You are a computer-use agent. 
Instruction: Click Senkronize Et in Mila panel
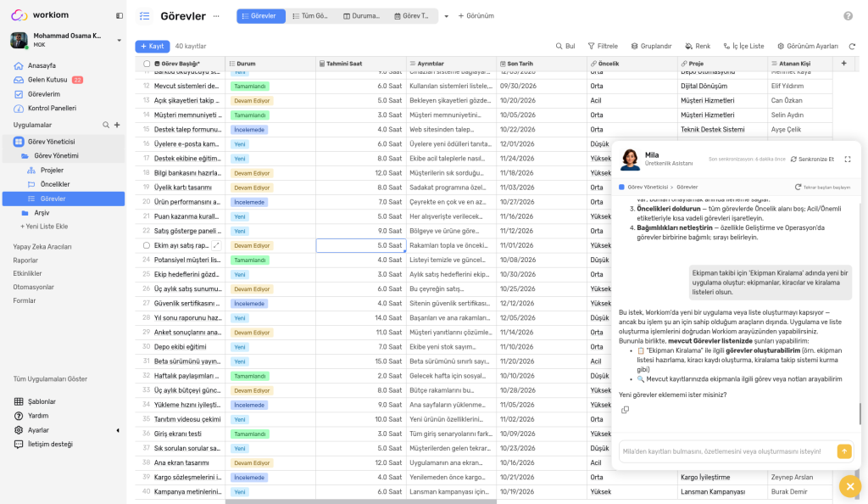[812, 160]
